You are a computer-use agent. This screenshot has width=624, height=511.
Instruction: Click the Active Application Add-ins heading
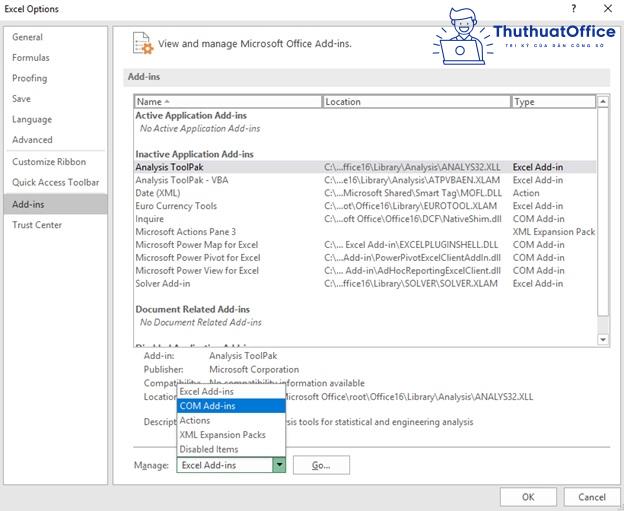coord(191,115)
